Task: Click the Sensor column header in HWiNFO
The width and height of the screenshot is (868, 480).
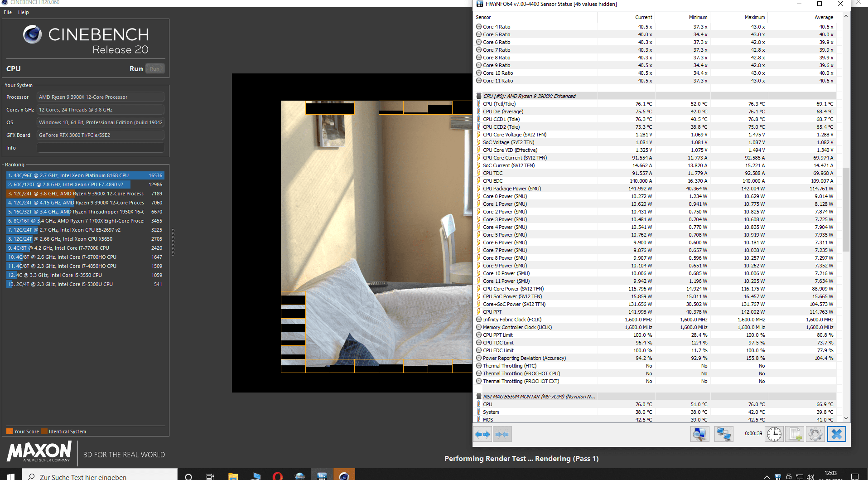Action: pyautogui.click(x=535, y=17)
